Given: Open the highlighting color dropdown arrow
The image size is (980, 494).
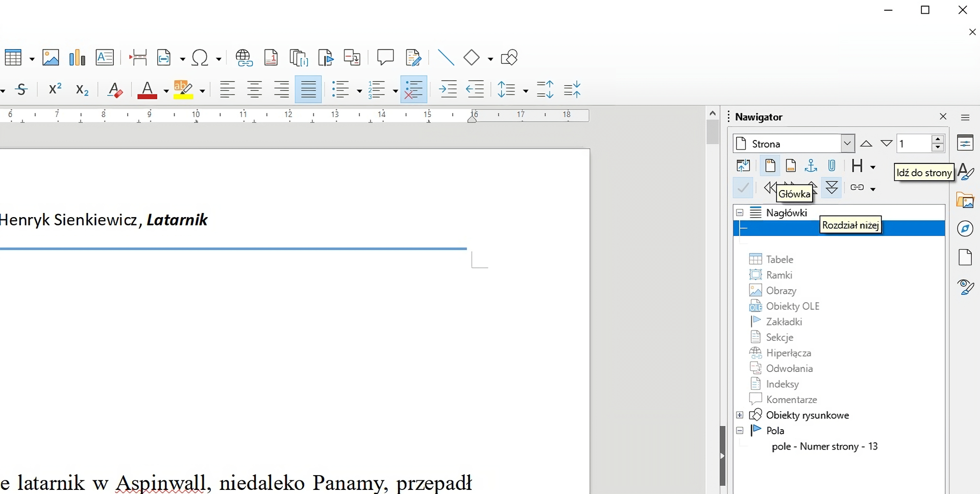Looking at the screenshot, I should point(202,91).
